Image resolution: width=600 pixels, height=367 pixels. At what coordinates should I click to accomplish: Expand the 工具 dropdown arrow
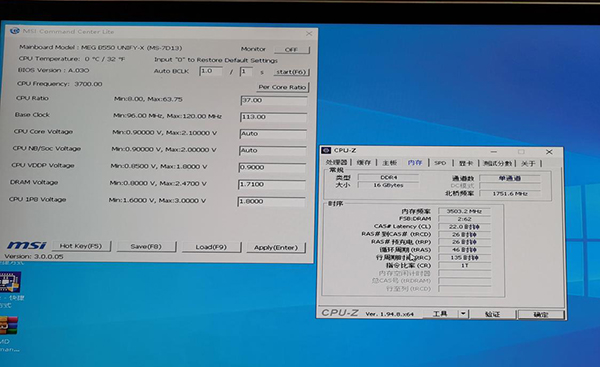(463, 314)
